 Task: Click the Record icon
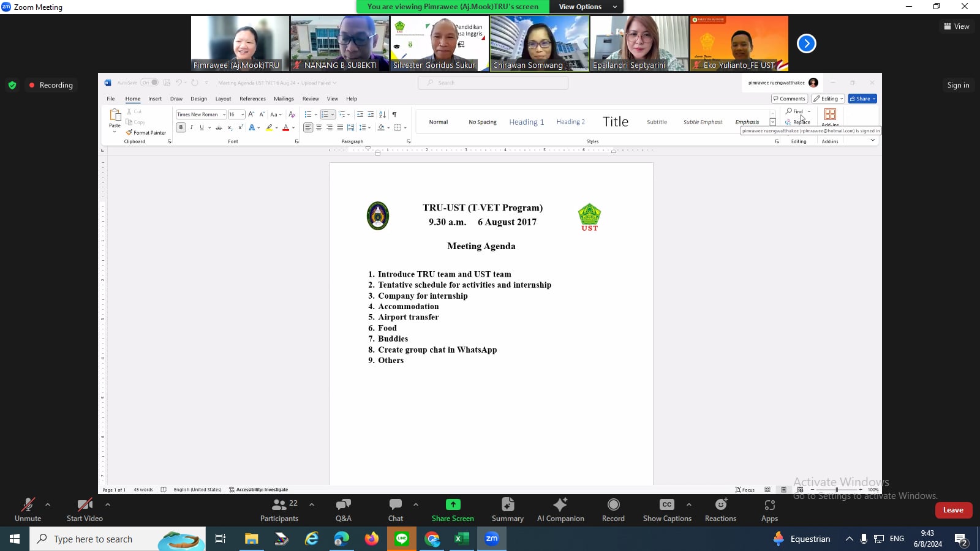coord(613,504)
